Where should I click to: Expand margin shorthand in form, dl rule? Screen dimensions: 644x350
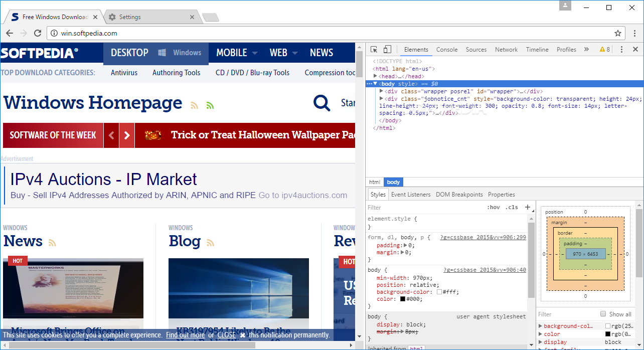(402, 253)
